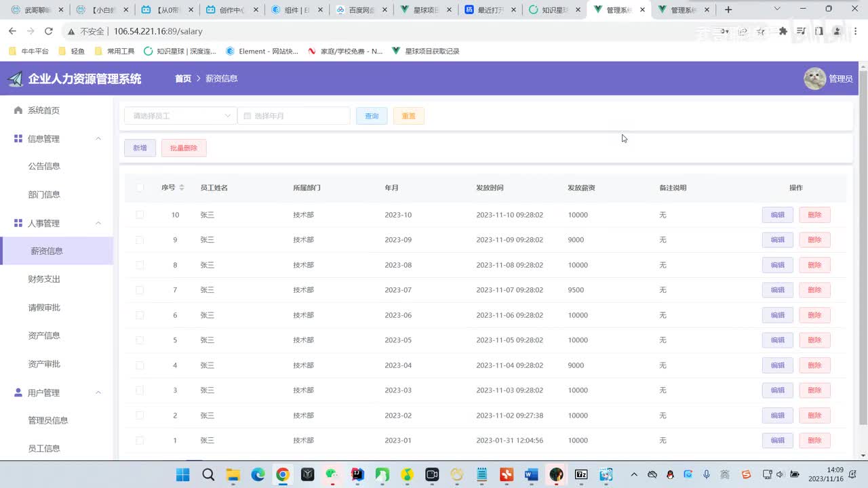Image resolution: width=868 pixels, height=488 pixels.
Task: Click the 查询 search button
Action: coord(372,116)
